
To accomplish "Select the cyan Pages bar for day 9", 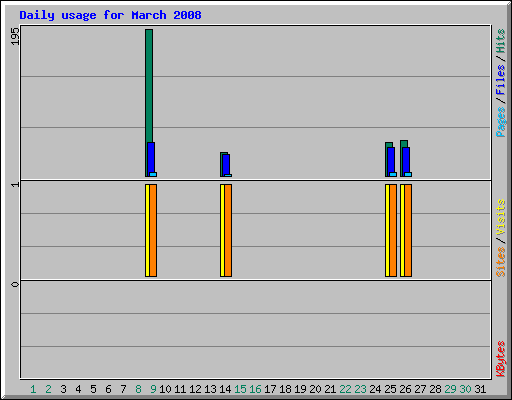I will click(153, 174).
